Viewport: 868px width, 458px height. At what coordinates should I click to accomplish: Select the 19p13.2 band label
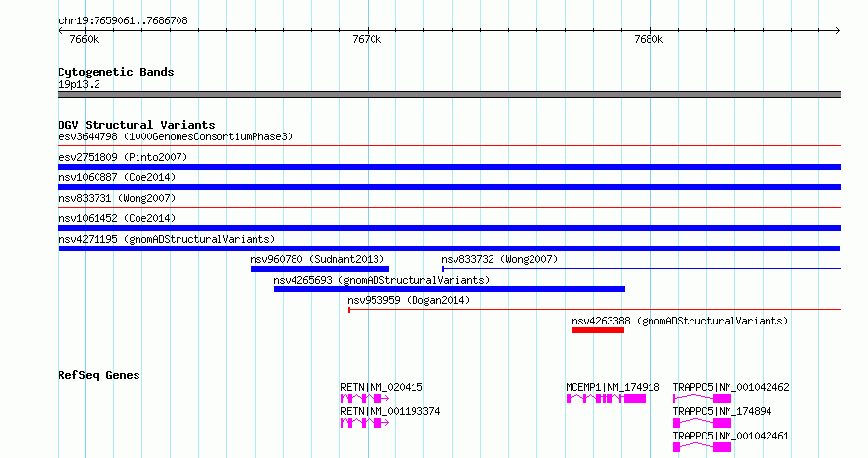[x=79, y=84]
